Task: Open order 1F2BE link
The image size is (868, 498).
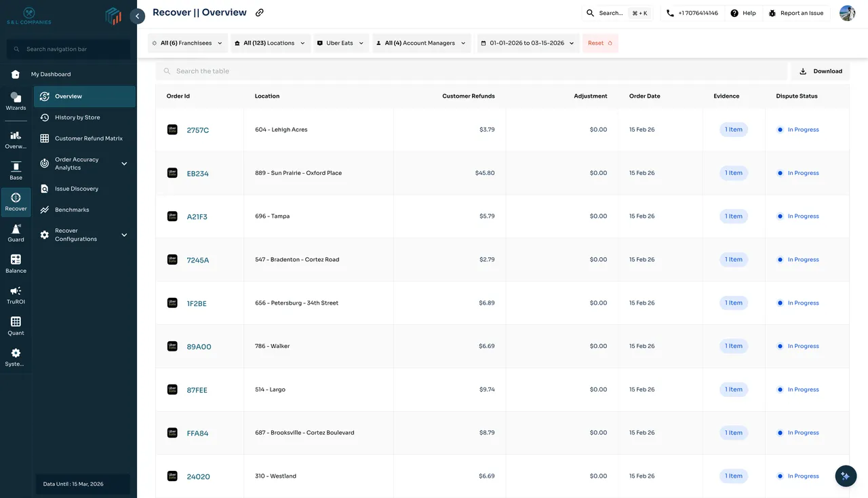Action: point(197,304)
